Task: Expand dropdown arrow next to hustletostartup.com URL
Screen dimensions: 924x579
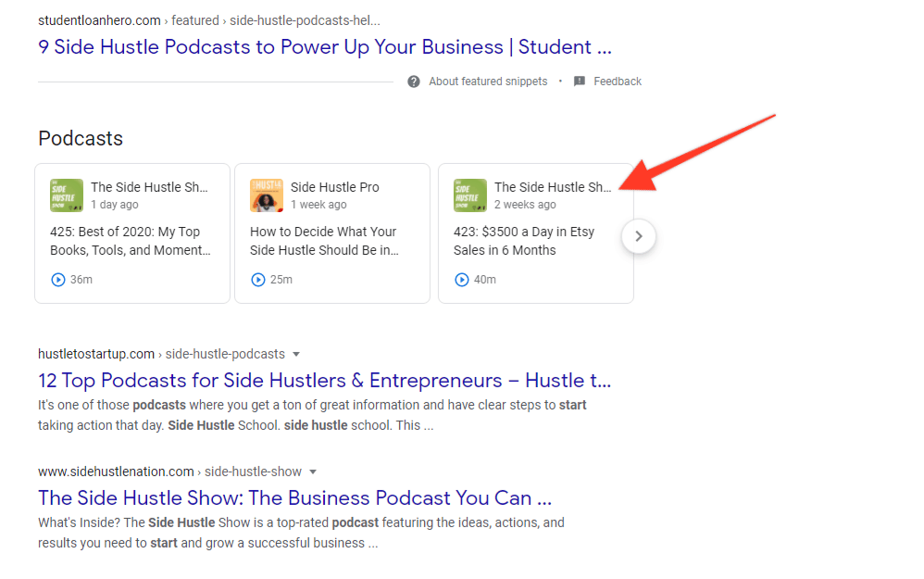Action: 296,355
